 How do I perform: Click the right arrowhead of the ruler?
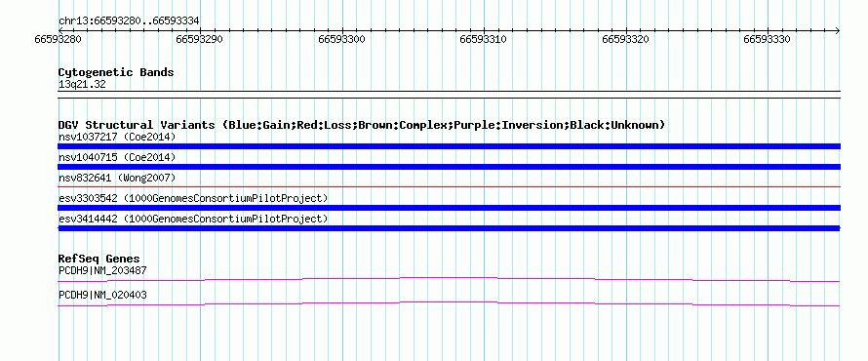[x=837, y=30]
